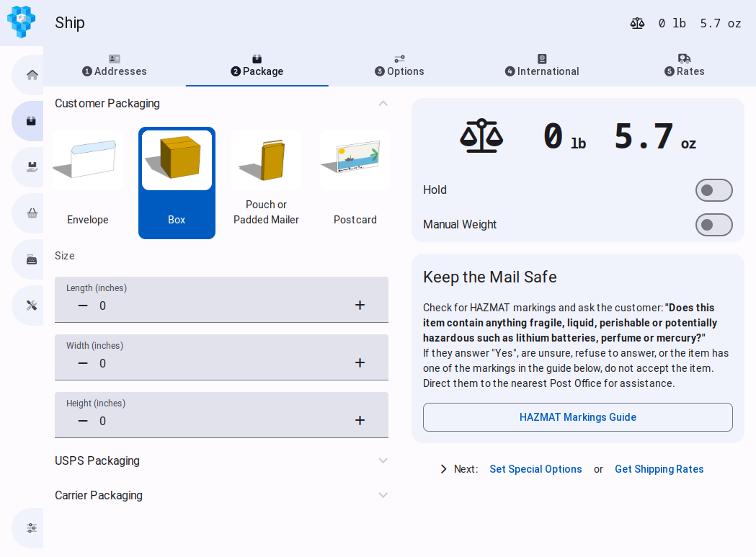Collapse the Customer Packaging section
Image resolution: width=756 pixels, height=557 pixels.
click(383, 104)
